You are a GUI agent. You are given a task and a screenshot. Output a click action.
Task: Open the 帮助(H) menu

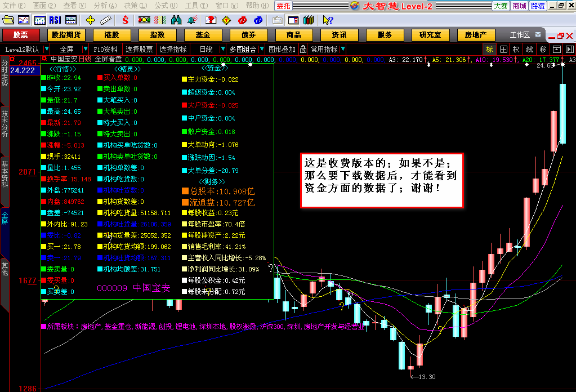pos(257,6)
